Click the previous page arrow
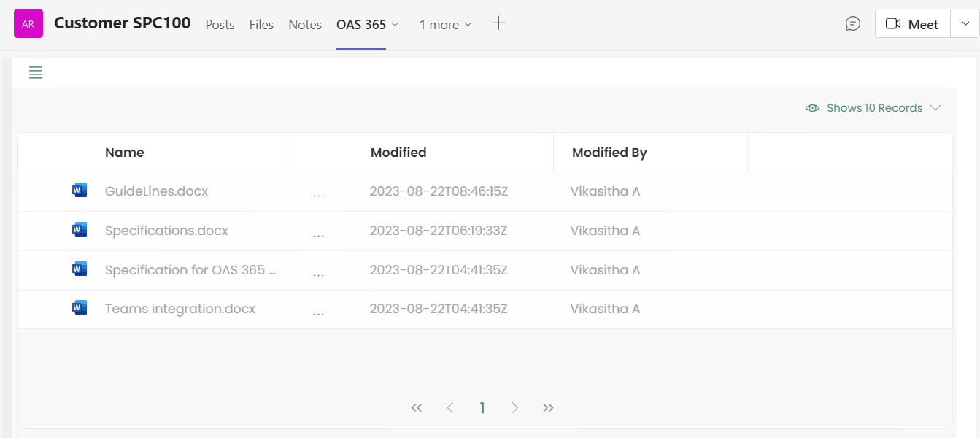The height and width of the screenshot is (438, 980). 450,408
